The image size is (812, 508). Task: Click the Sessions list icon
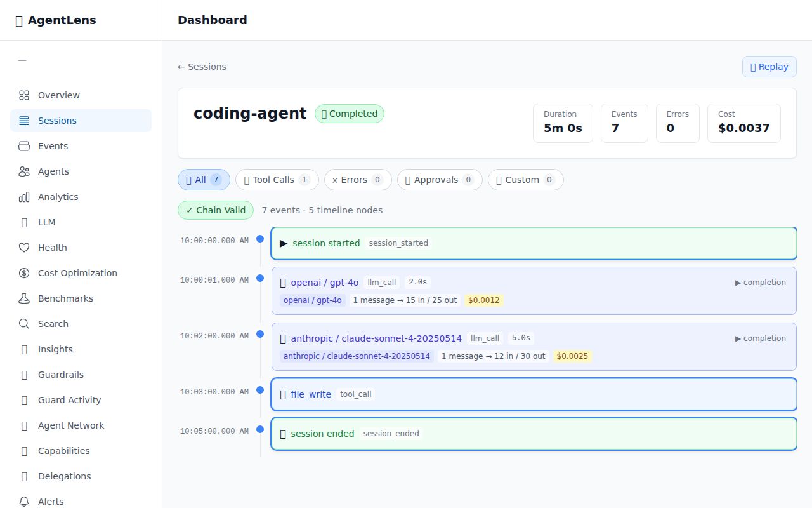pos(24,121)
